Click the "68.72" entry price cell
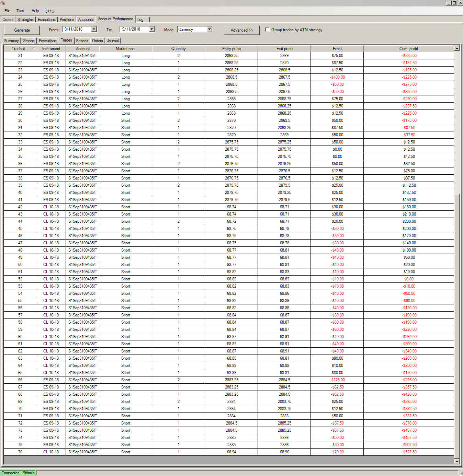463x476 pixels. coord(231,221)
